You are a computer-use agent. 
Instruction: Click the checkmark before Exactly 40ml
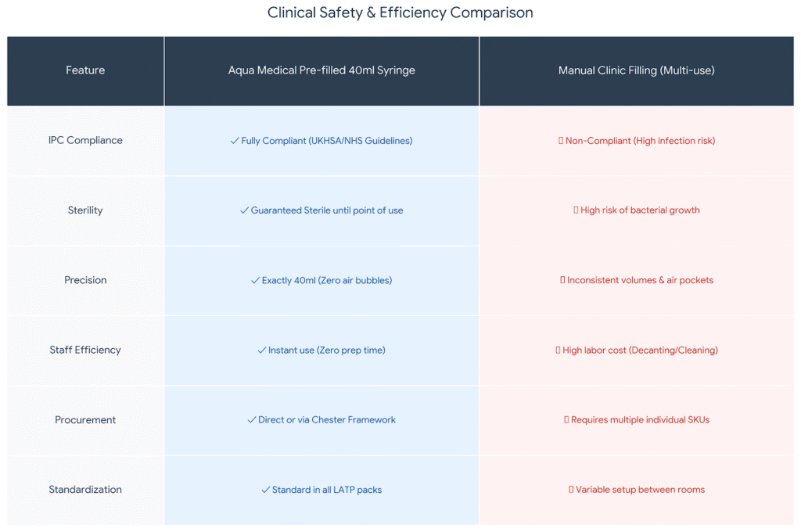(x=255, y=280)
